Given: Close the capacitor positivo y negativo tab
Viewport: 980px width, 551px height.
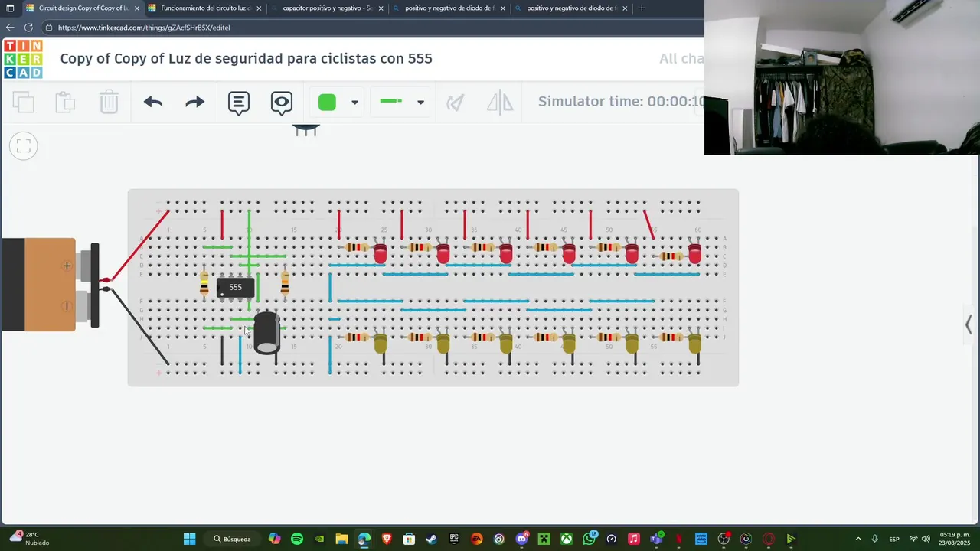Looking at the screenshot, I should pos(381,8).
